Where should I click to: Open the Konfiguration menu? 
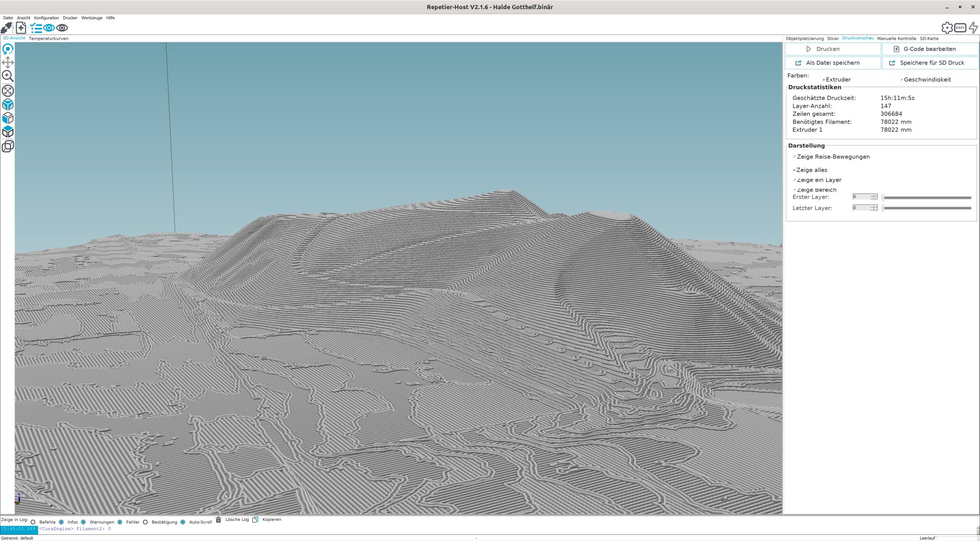(x=46, y=18)
